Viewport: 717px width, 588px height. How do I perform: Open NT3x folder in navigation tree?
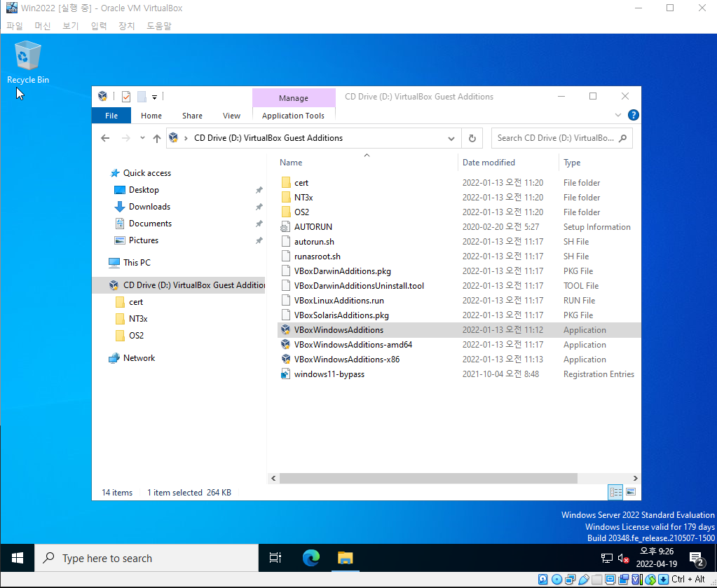point(138,319)
